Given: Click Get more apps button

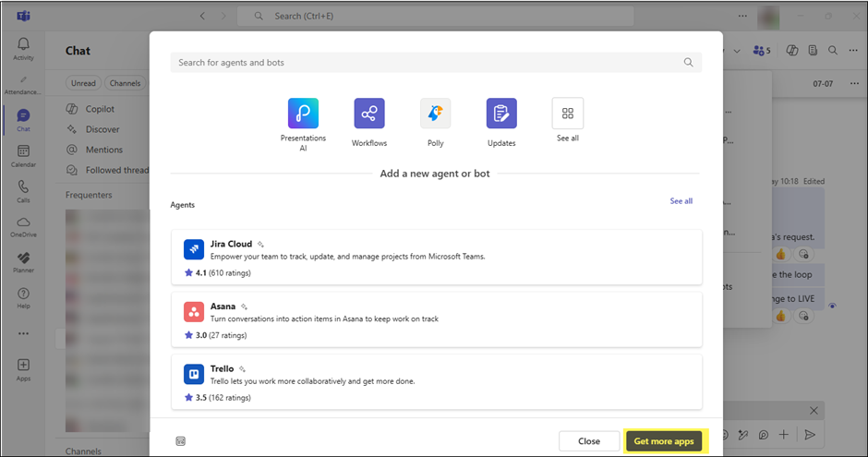Looking at the screenshot, I should pos(664,441).
